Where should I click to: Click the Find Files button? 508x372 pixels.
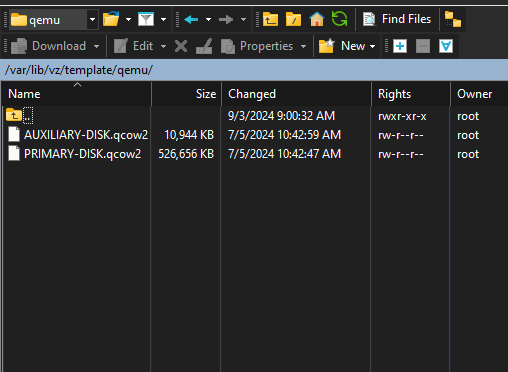(397, 19)
